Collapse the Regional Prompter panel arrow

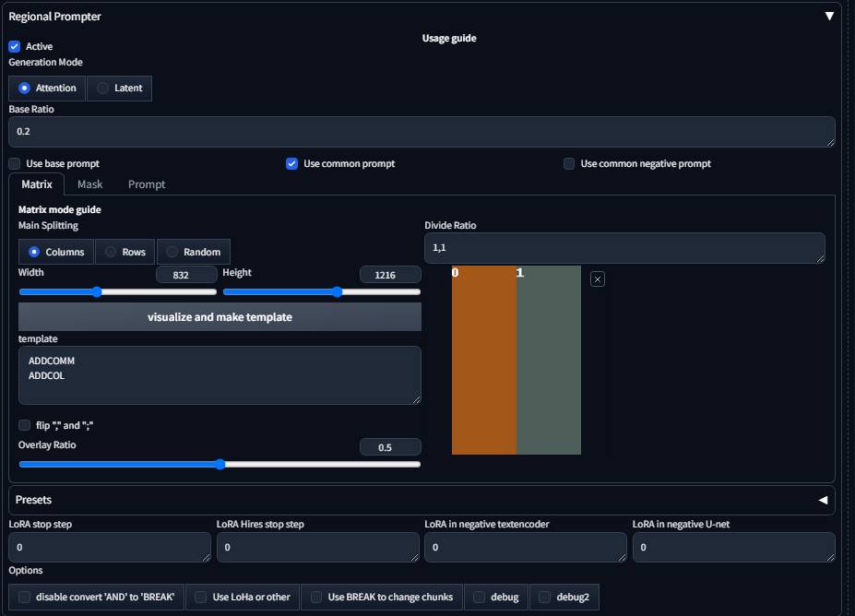click(x=829, y=17)
